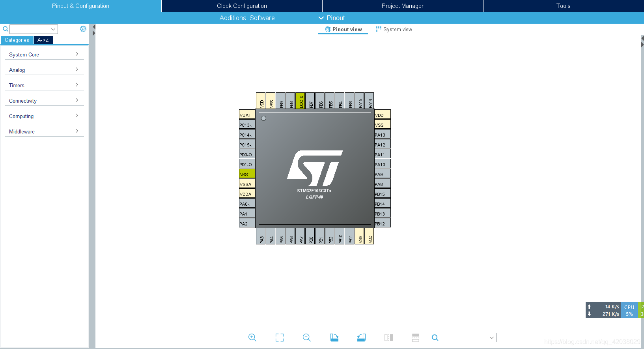
Task: Expand the Connectivity category
Action: [x=44, y=101]
